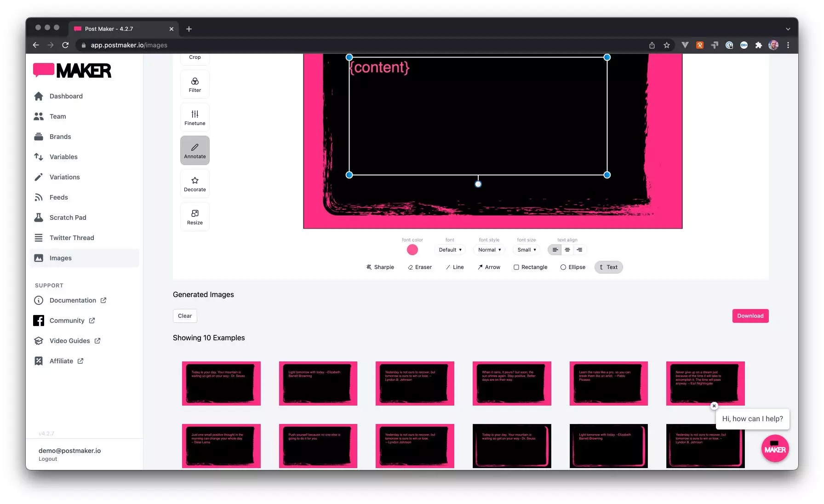The height and width of the screenshot is (504, 824).
Task: Open the Brands page
Action: [84, 137]
